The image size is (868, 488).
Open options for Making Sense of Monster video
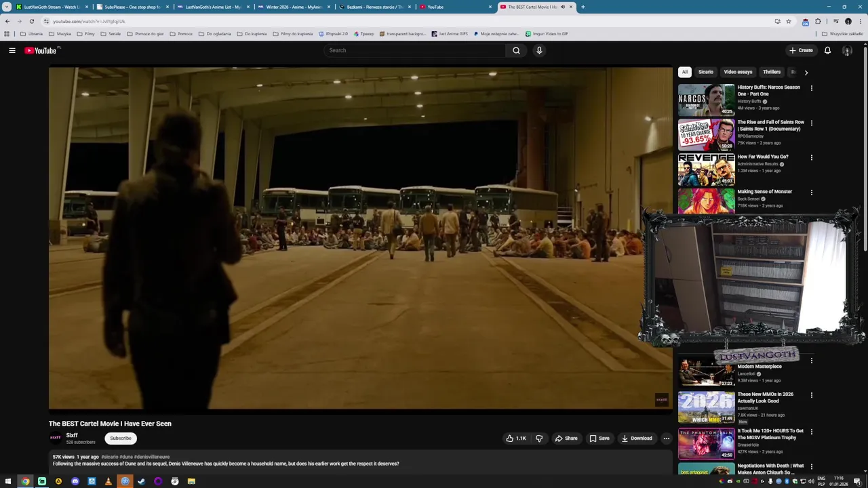pos(811,192)
